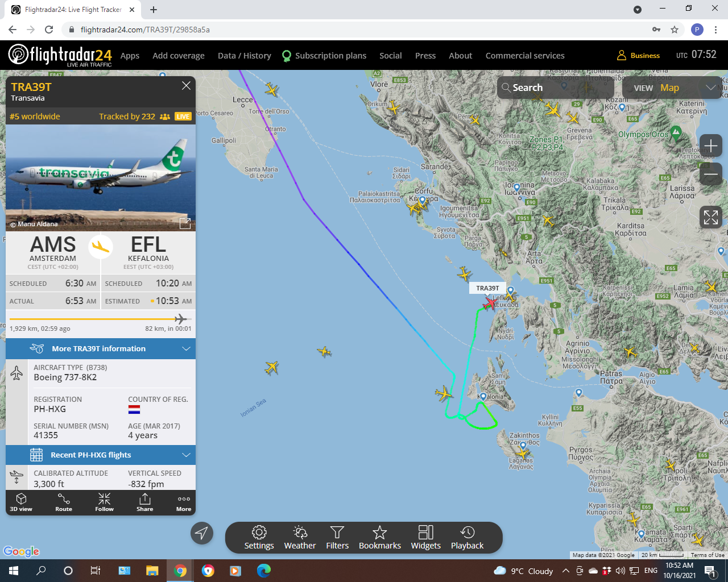Close the TRA39T flight panel
The height and width of the screenshot is (582, 728).
(186, 86)
